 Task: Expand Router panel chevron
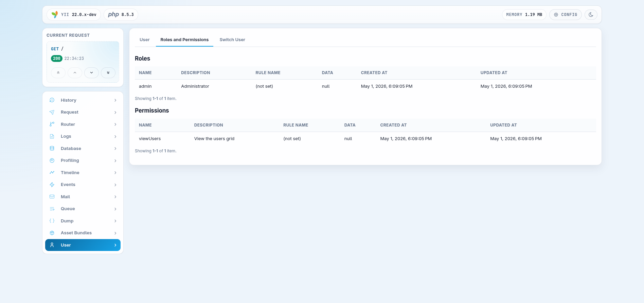pos(115,124)
